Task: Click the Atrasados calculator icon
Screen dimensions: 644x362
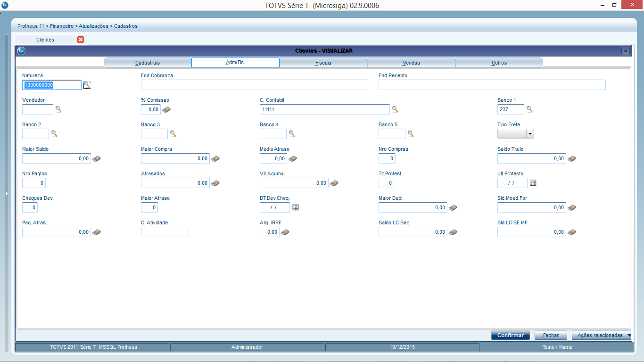Action: point(215,183)
